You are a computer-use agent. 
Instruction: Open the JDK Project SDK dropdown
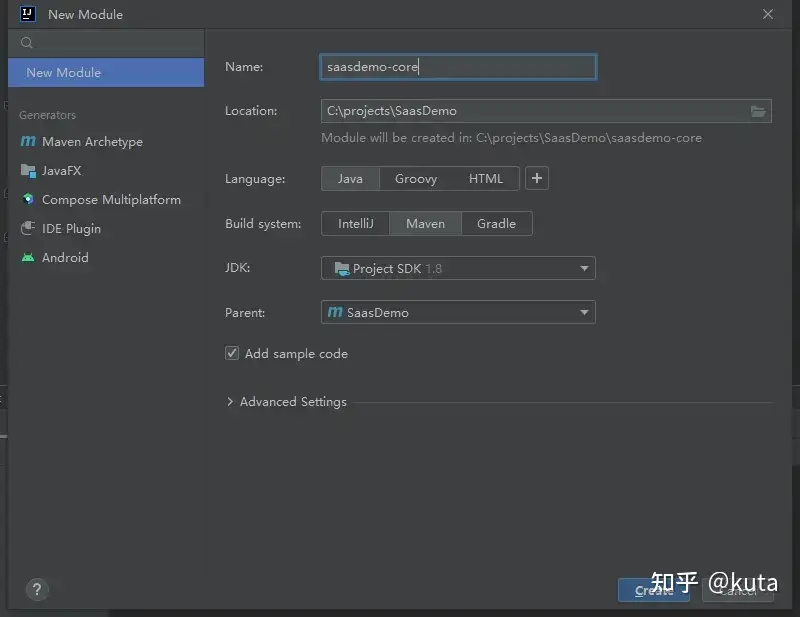pos(458,269)
